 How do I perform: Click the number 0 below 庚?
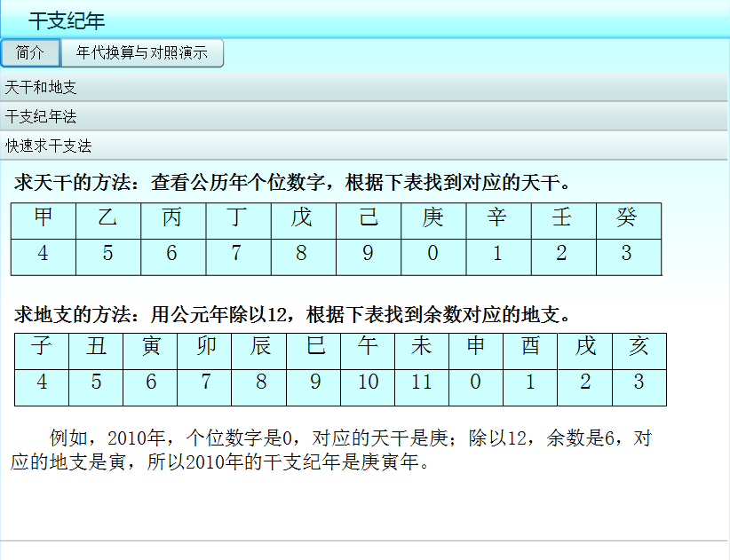coord(432,255)
